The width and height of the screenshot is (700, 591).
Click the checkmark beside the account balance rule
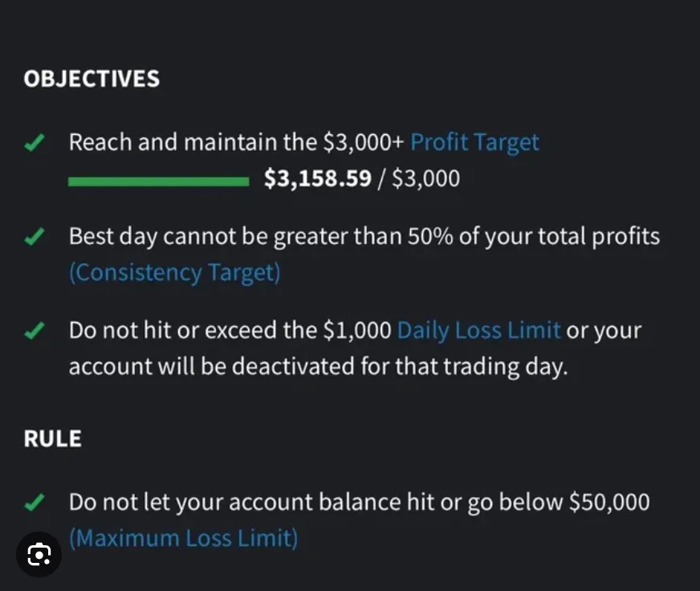point(35,502)
